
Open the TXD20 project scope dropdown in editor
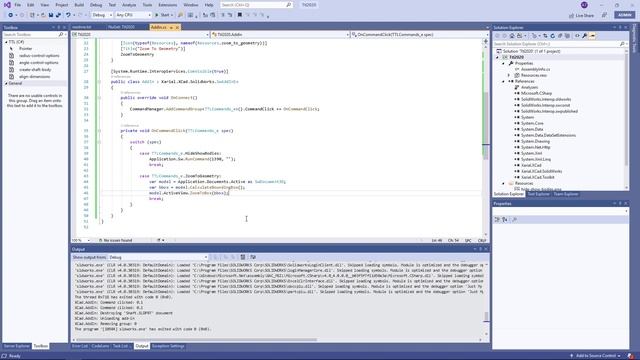(140, 35)
